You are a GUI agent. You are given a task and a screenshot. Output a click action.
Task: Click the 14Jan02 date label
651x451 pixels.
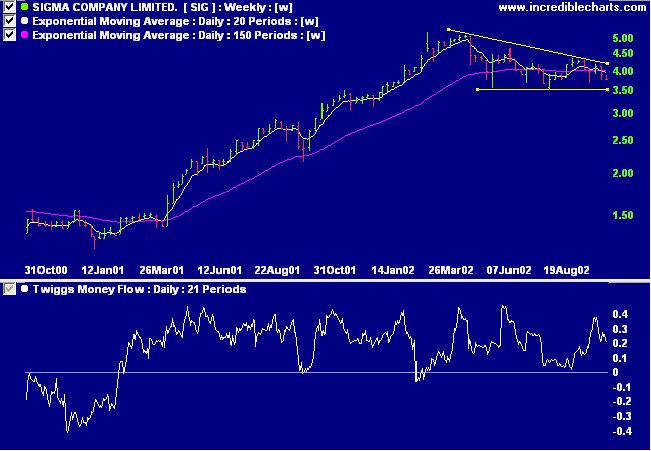point(393,270)
